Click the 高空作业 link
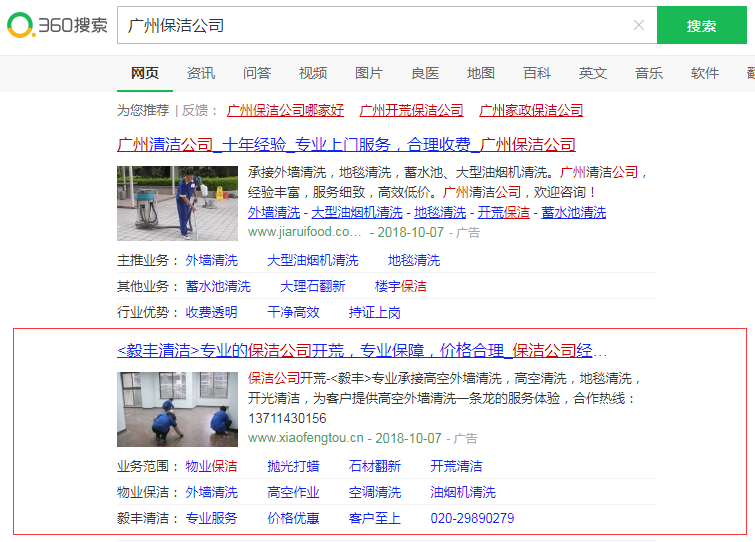Image resolution: width=755 pixels, height=542 pixels. pyautogui.click(x=293, y=492)
